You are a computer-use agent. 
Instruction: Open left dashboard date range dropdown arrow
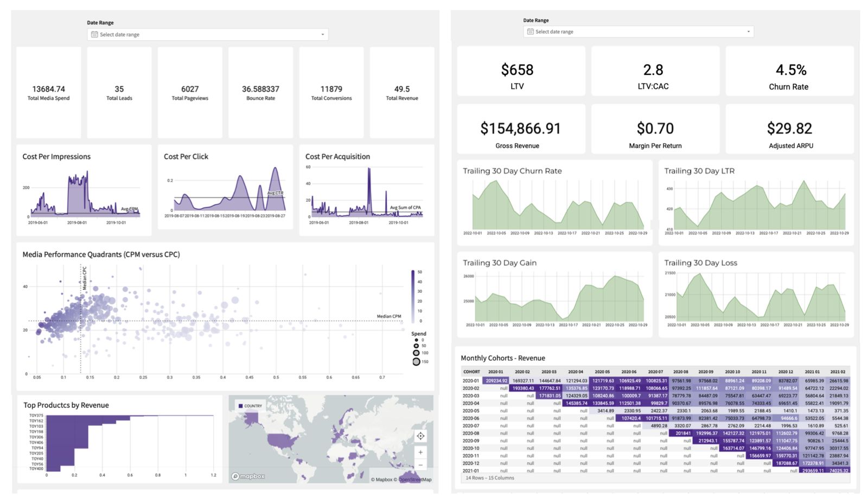click(323, 35)
